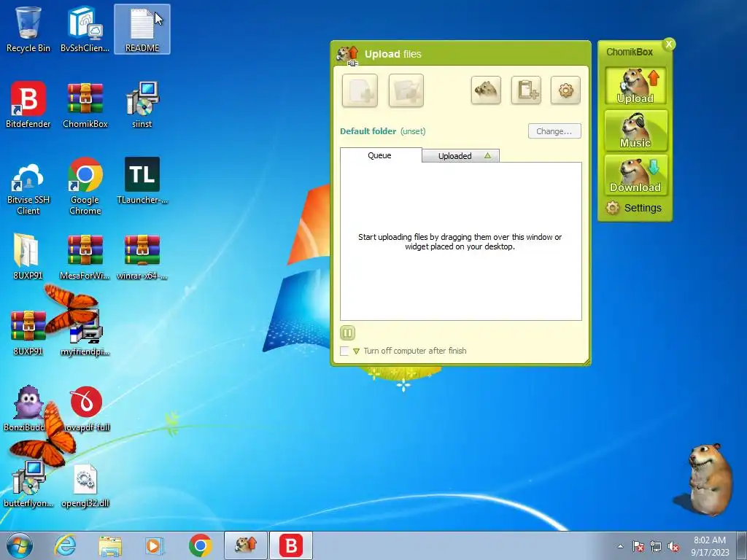Image resolution: width=747 pixels, height=560 pixels.
Task: Click the triangle arrow on Uploaded tab
Action: pyautogui.click(x=487, y=156)
